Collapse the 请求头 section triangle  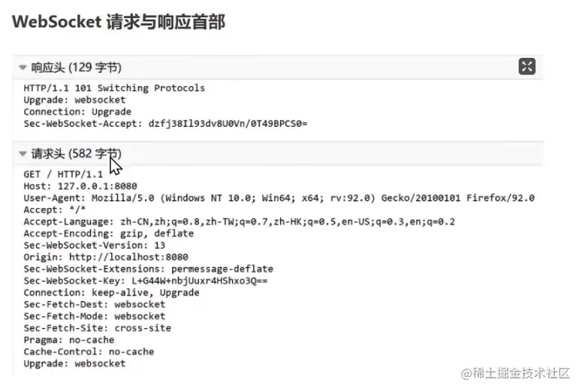pyautogui.click(x=23, y=154)
